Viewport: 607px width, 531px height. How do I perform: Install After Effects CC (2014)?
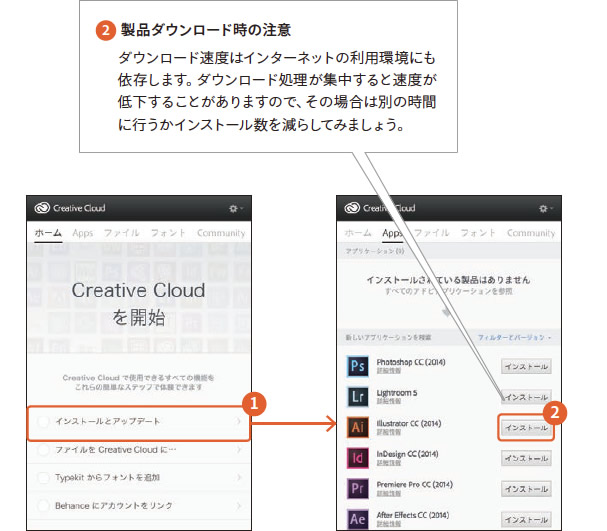(x=526, y=519)
